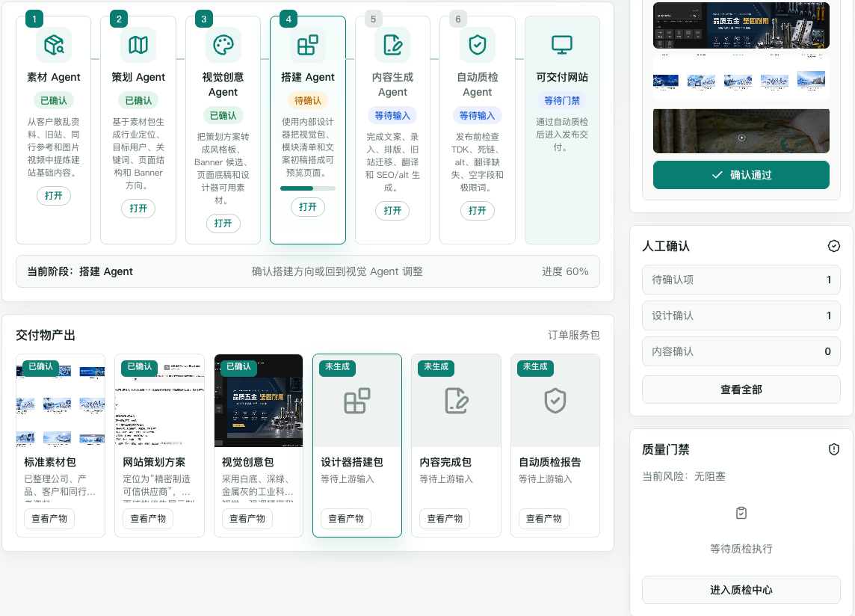Click the 搭建 Agent progress bar
This screenshot has width=855, height=616.
point(307,188)
